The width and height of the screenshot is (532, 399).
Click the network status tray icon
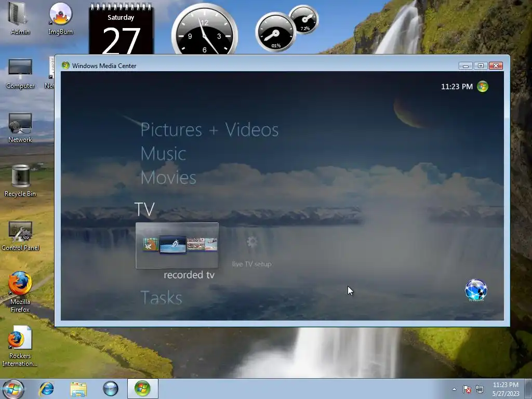(480, 389)
